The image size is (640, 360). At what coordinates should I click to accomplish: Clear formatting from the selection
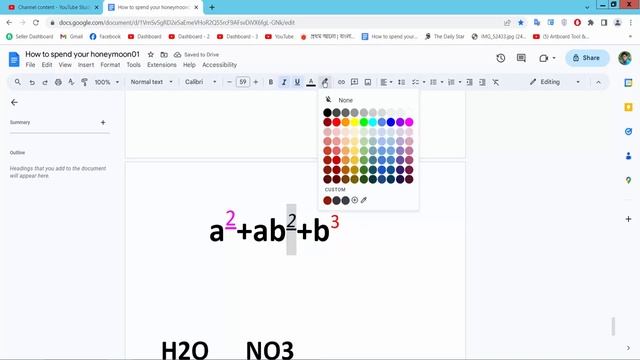coord(496,82)
